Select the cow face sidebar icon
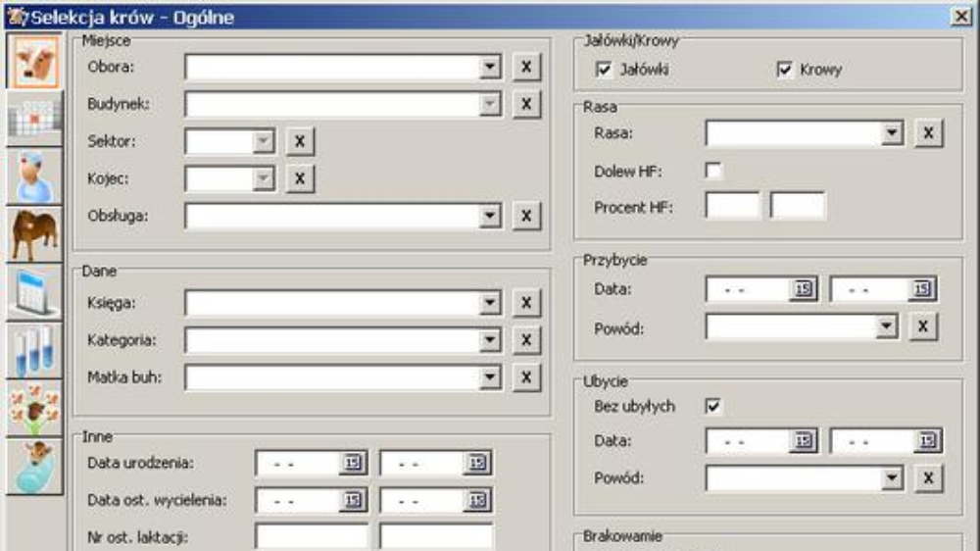Screen dimensions: 980x551 35,60
